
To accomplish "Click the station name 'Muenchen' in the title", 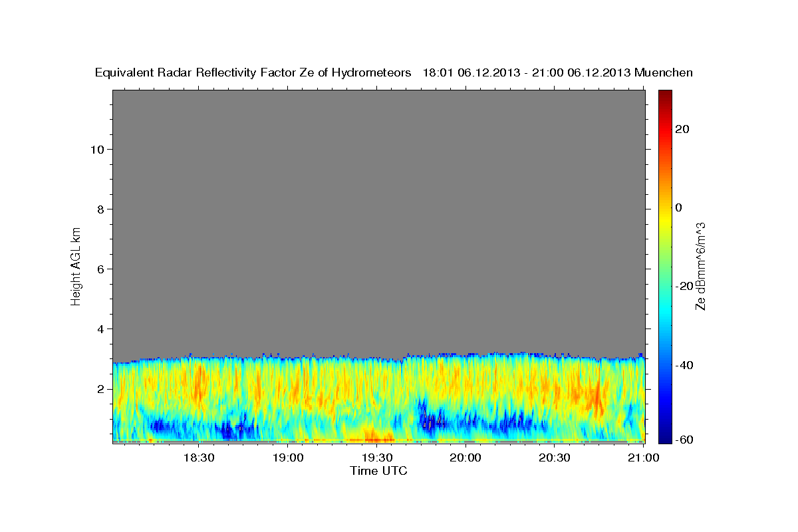I will coord(664,72).
